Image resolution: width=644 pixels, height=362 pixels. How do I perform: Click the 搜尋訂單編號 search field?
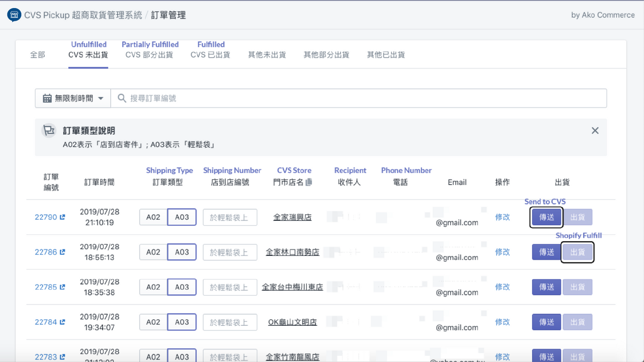coord(359,99)
